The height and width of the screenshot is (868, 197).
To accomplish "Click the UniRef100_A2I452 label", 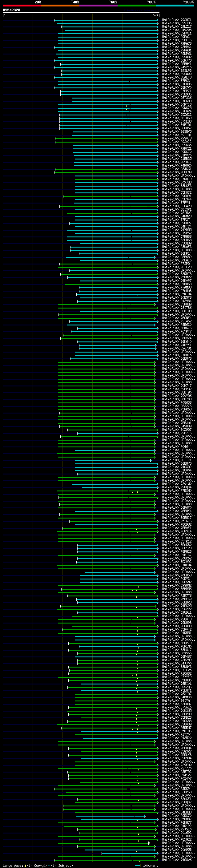I will click(176, 321).
